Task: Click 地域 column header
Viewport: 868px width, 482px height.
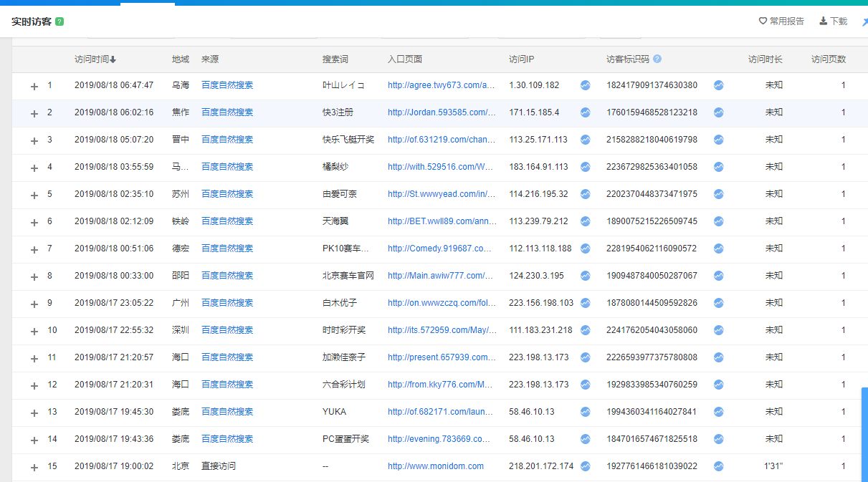Action: [x=181, y=59]
